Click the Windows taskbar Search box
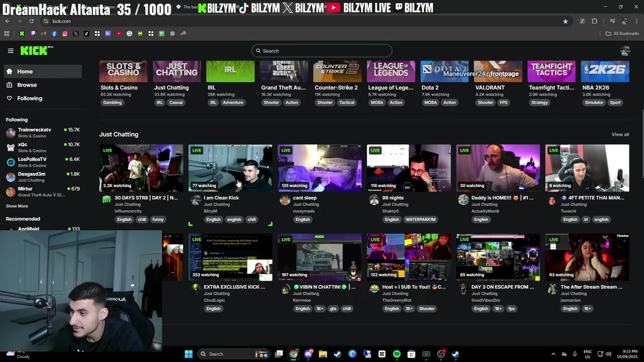Screen dimensions: 644x362 tap(234, 354)
